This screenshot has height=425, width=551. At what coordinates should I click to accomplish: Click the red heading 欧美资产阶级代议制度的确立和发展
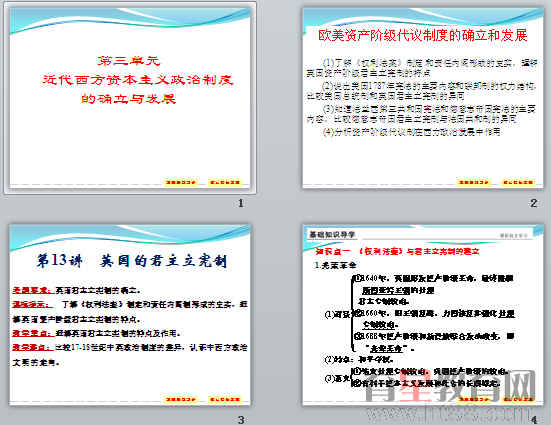tap(423, 36)
